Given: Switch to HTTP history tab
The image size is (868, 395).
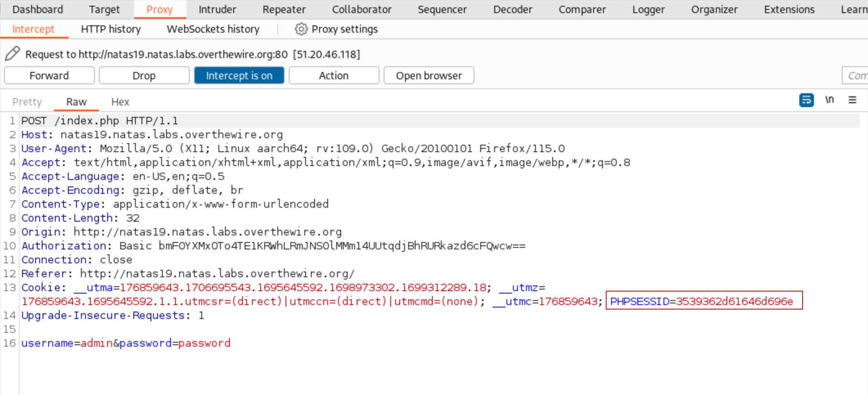Looking at the screenshot, I should [110, 29].
